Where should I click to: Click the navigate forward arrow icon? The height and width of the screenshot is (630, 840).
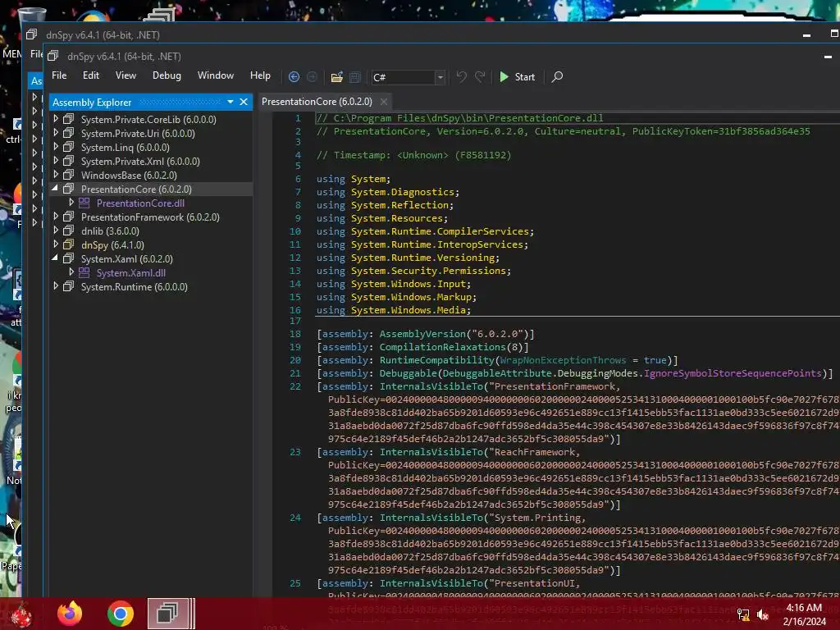click(312, 76)
